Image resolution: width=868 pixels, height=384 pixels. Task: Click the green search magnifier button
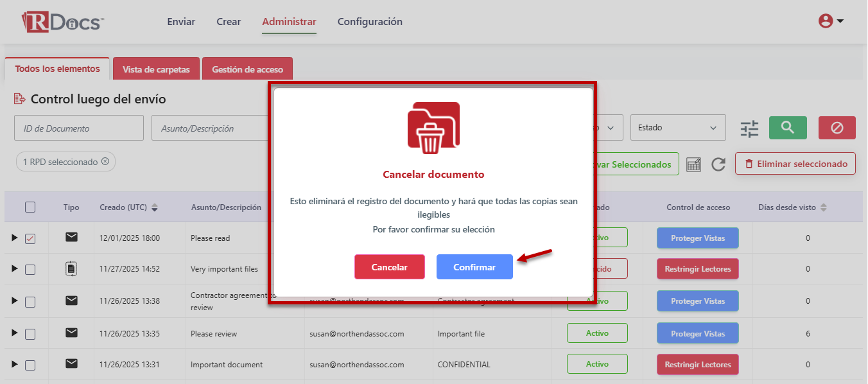(x=788, y=128)
